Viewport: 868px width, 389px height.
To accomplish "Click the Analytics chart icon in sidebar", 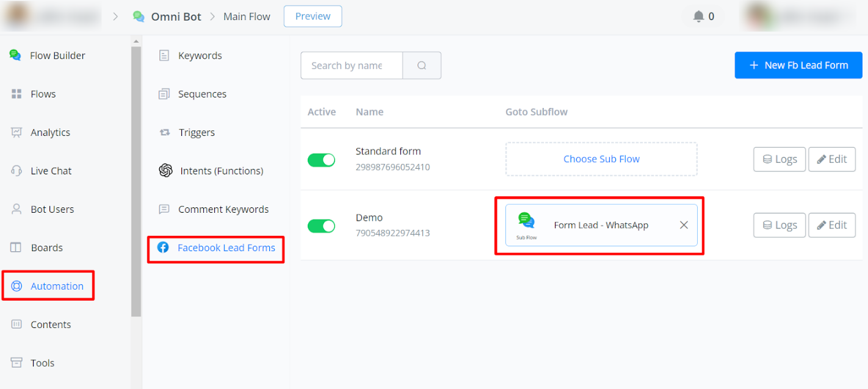I will pyautogui.click(x=16, y=132).
